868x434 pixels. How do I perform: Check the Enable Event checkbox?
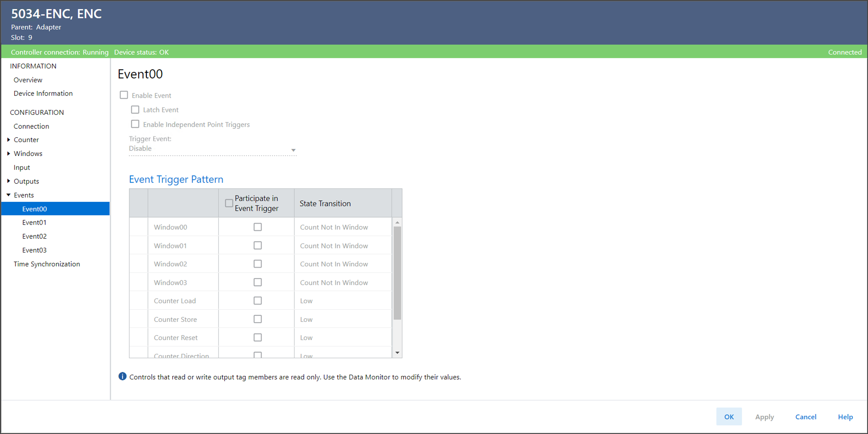pyautogui.click(x=124, y=95)
